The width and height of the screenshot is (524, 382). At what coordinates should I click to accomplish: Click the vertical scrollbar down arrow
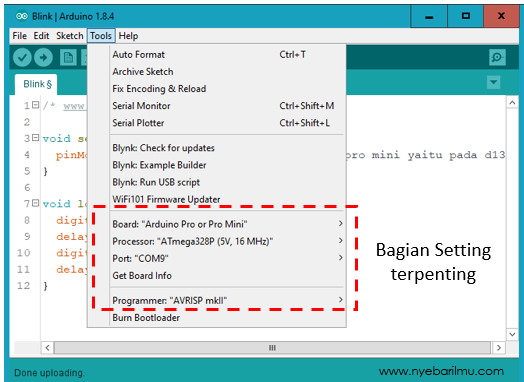[x=512, y=334]
